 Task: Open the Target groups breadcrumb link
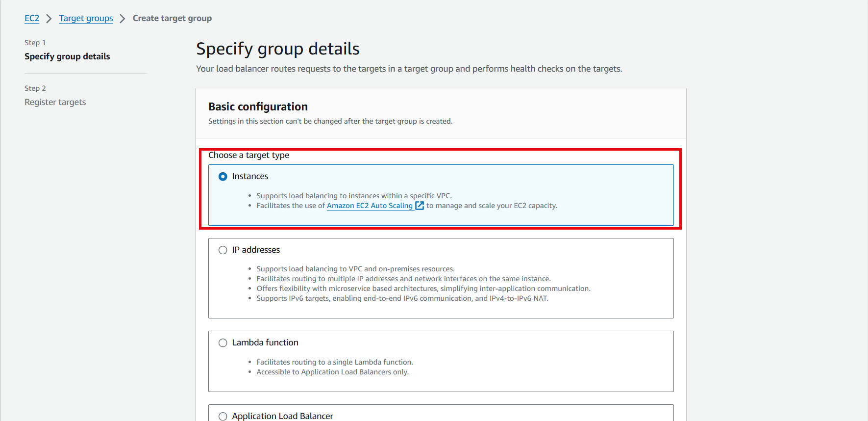point(86,18)
